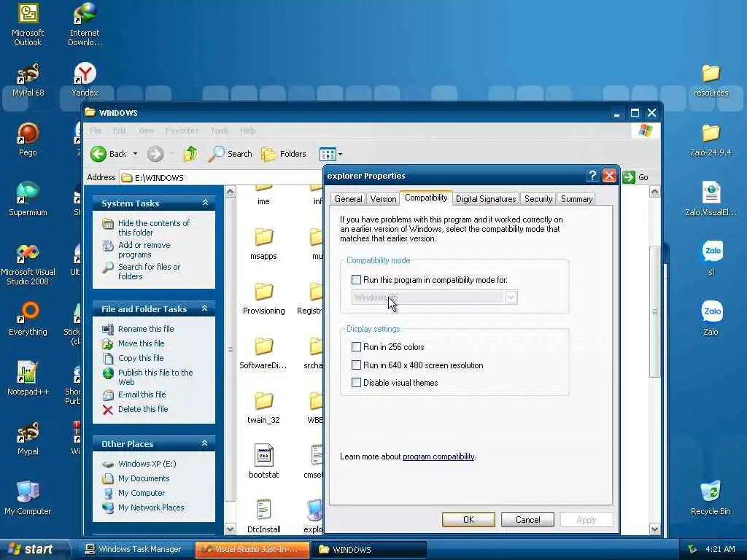The image size is (747, 560).
Task: Select SoftwareDi... folder in file list
Action: [x=263, y=354]
